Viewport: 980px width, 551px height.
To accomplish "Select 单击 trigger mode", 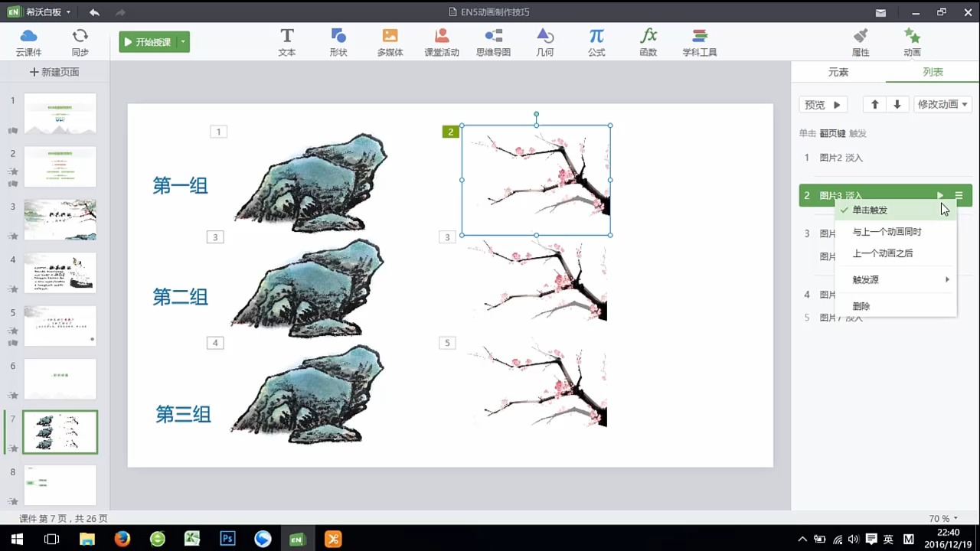I will (808, 133).
